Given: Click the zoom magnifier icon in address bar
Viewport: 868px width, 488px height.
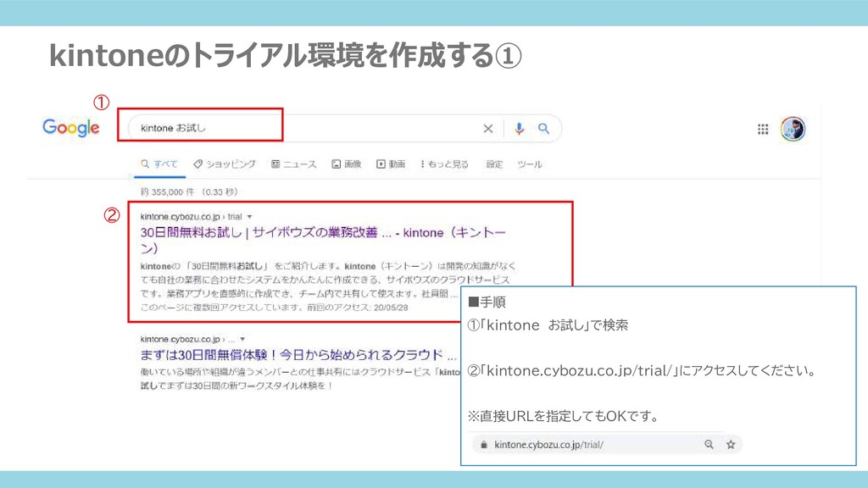Looking at the screenshot, I should (x=709, y=444).
